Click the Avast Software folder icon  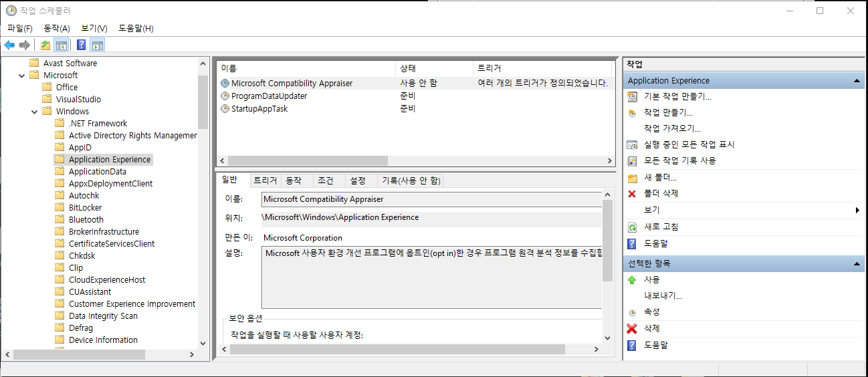(34, 63)
